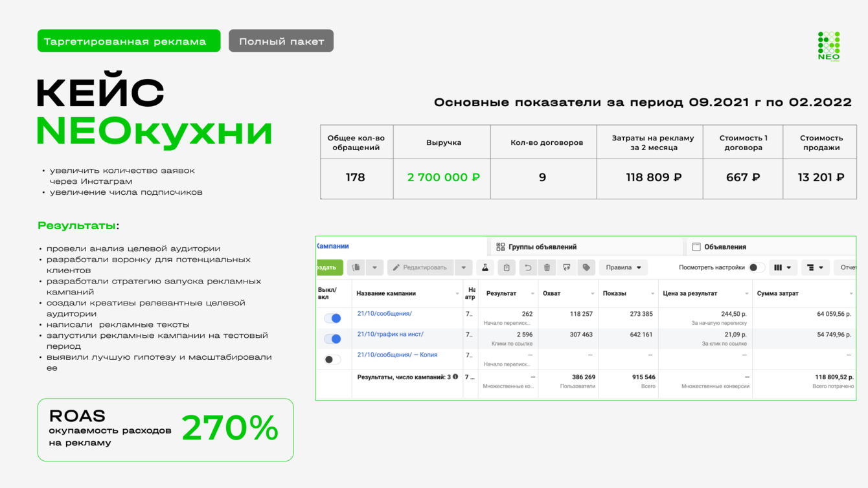Image resolution: width=868 pixels, height=488 pixels.
Task: Click the sale cost value 13 201 ₽
Action: [821, 177]
